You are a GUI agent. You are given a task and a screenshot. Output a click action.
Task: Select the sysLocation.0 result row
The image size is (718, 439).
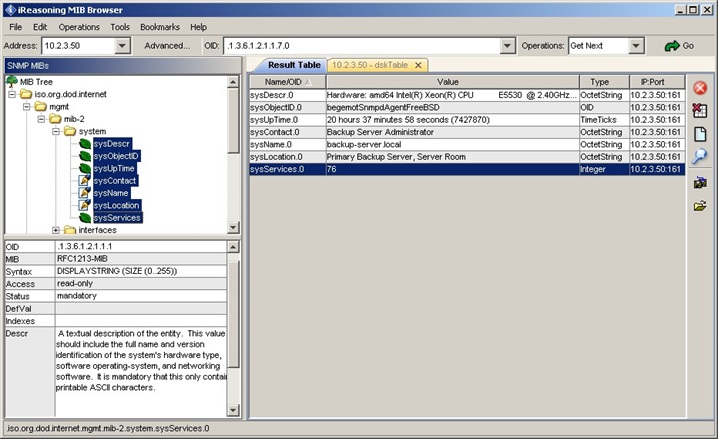pyautogui.click(x=467, y=157)
